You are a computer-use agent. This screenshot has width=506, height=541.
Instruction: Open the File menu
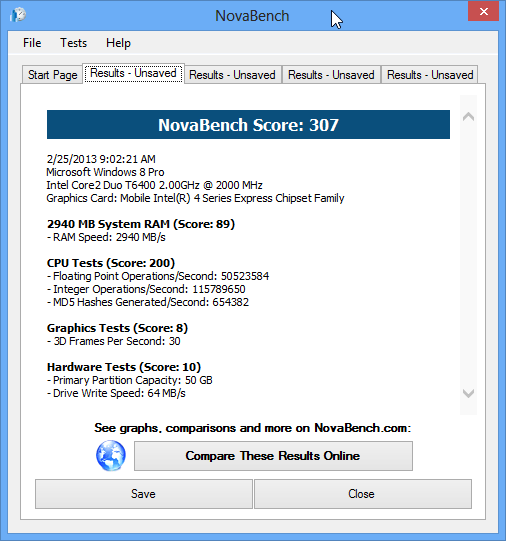pyautogui.click(x=32, y=43)
